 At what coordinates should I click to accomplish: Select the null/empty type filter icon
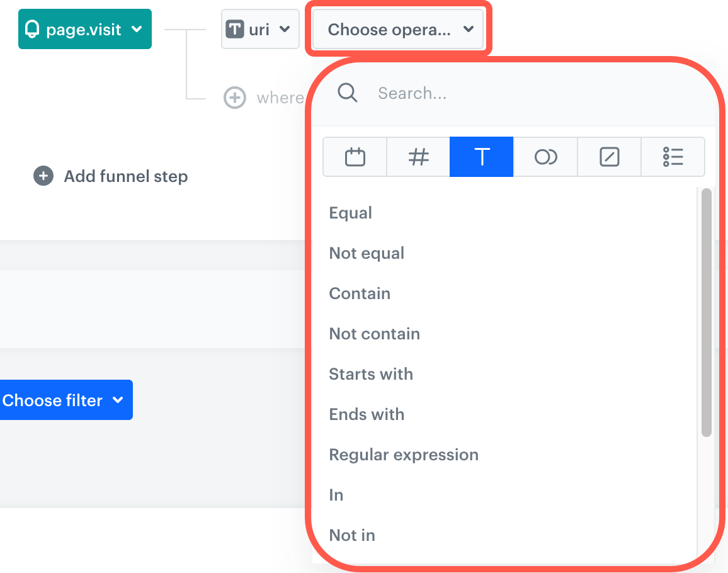point(609,157)
